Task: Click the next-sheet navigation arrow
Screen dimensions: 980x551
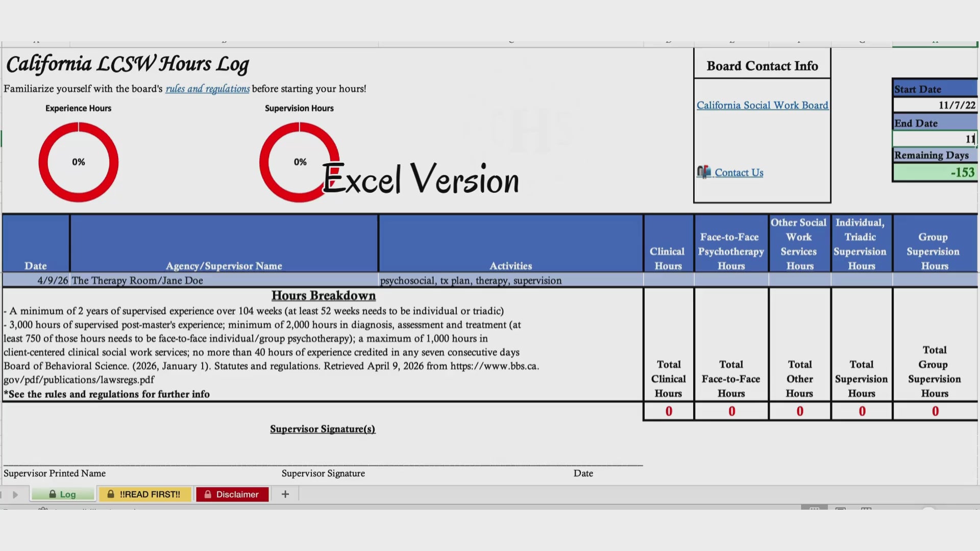Action: pos(15,494)
